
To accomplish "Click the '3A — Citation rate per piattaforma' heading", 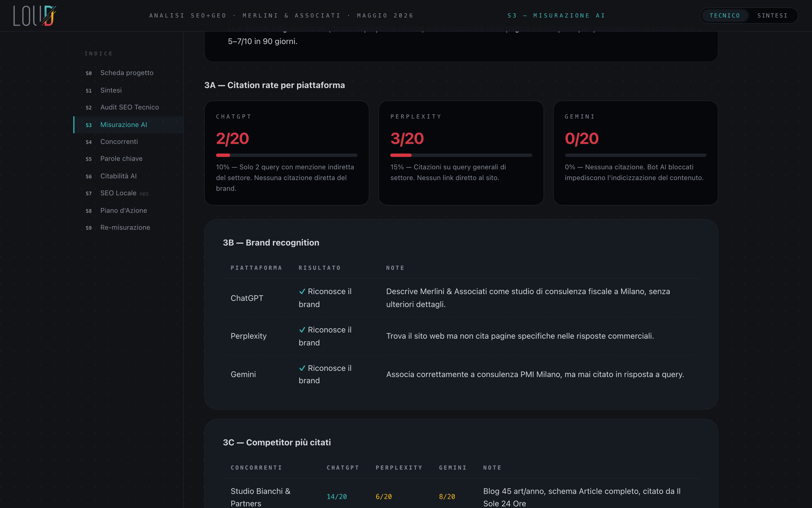I will coord(274,85).
